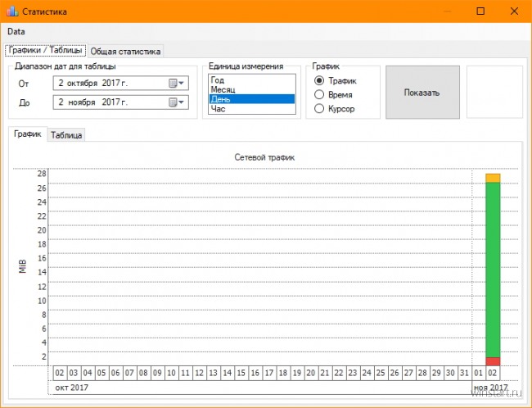The width and height of the screenshot is (532, 408).
Task: Switch to the Общая статистика tab
Action: [125, 52]
